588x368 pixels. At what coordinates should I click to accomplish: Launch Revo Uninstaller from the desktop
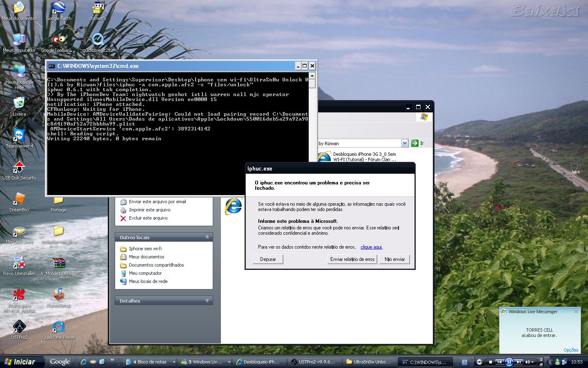pos(19,264)
